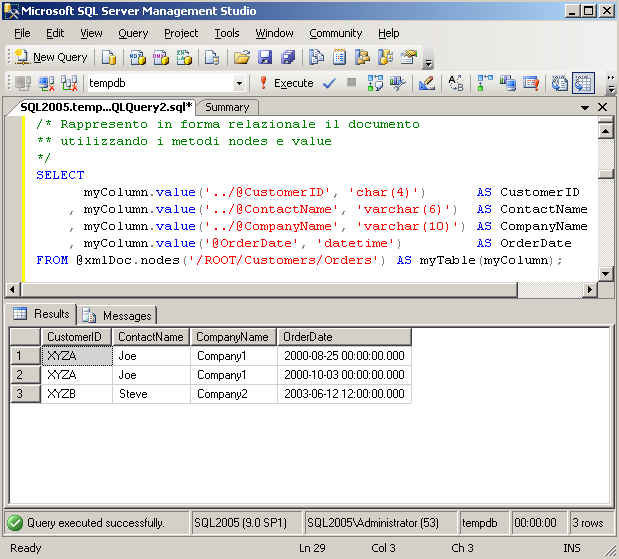This screenshot has width=619, height=559.
Task: Open the Window menu
Action: tap(274, 34)
